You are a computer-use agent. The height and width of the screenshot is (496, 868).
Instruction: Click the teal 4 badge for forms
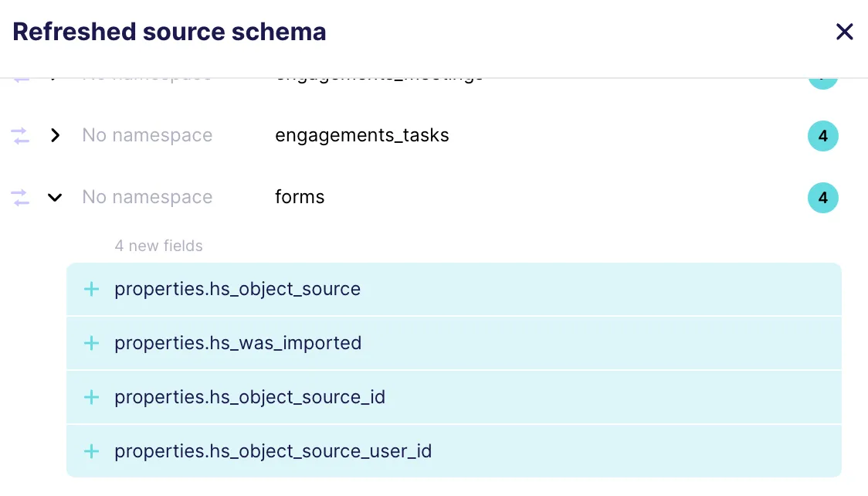coord(822,198)
